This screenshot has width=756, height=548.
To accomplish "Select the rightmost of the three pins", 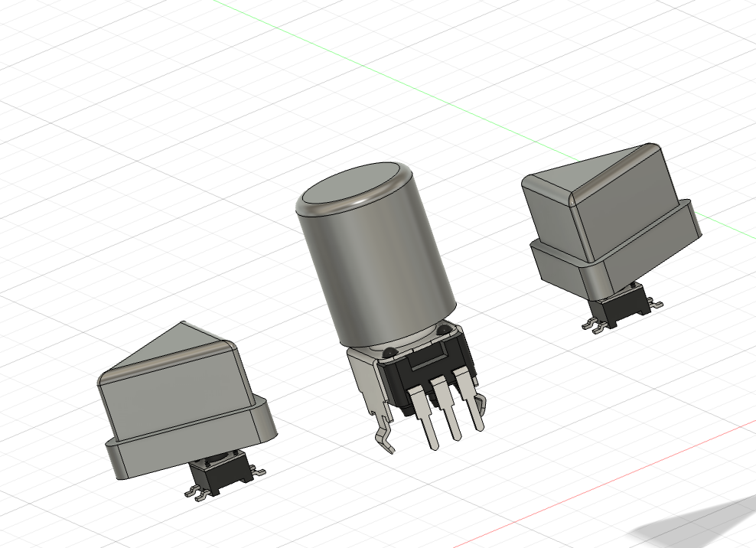I will (469, 400).
